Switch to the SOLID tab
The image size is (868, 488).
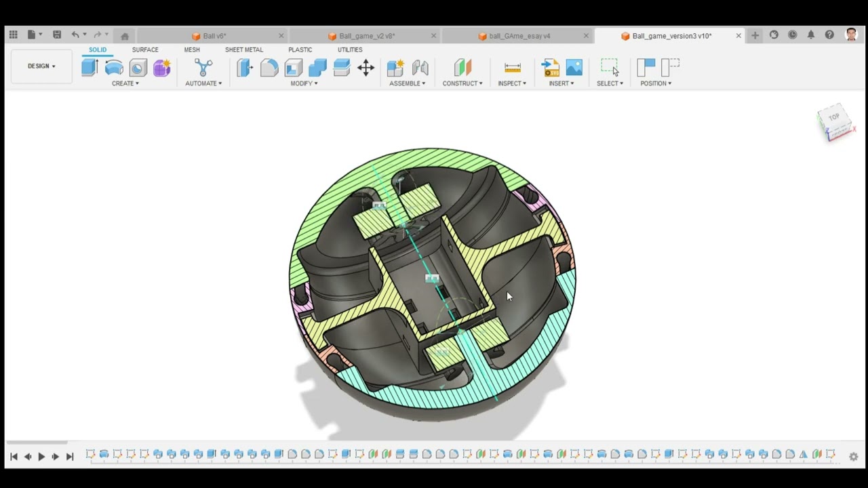tap(98, 49)
